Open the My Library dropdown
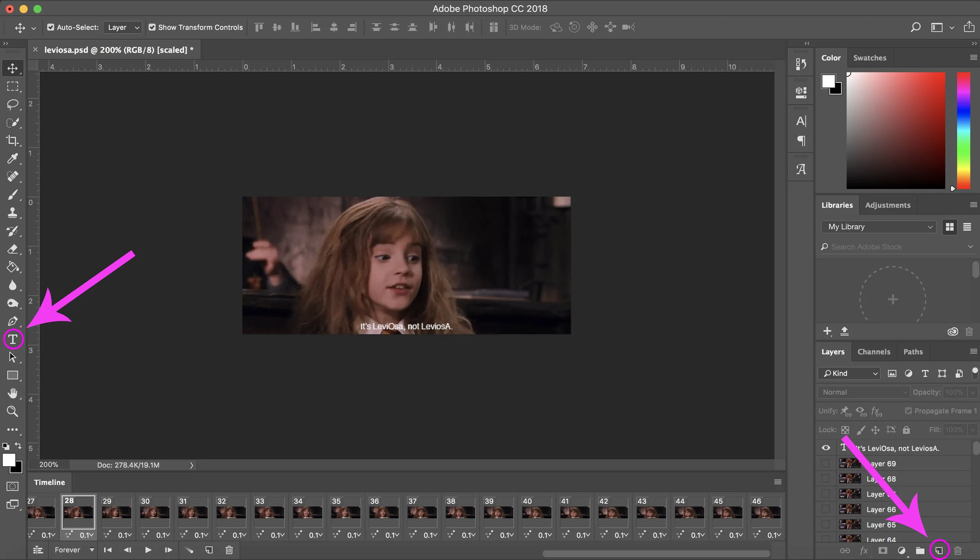Image resolution: width=980 pixels, height=560 pixels. pos(878,227)
